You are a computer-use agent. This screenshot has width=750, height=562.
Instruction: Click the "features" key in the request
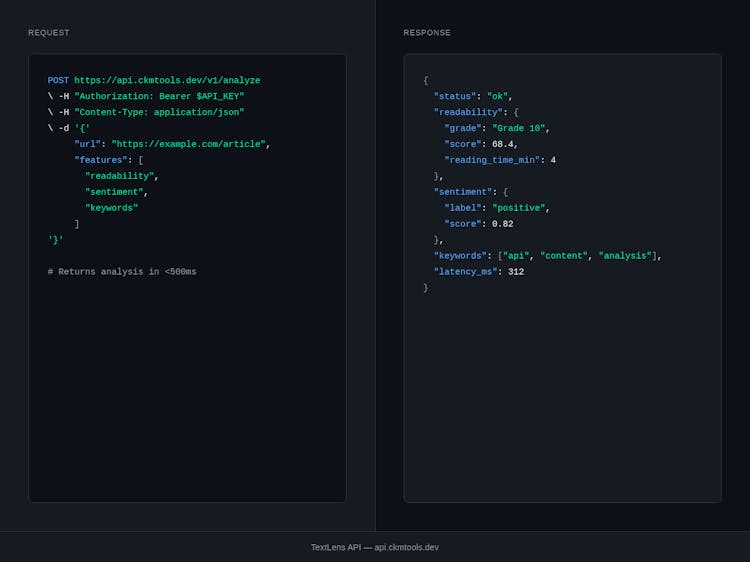tap(101, 160)
